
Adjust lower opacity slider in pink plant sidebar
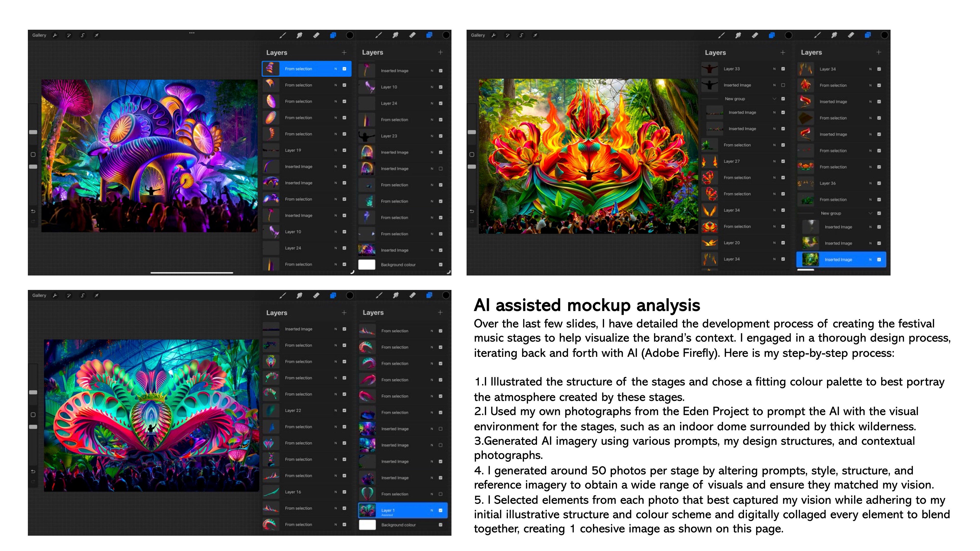point(33,427)
